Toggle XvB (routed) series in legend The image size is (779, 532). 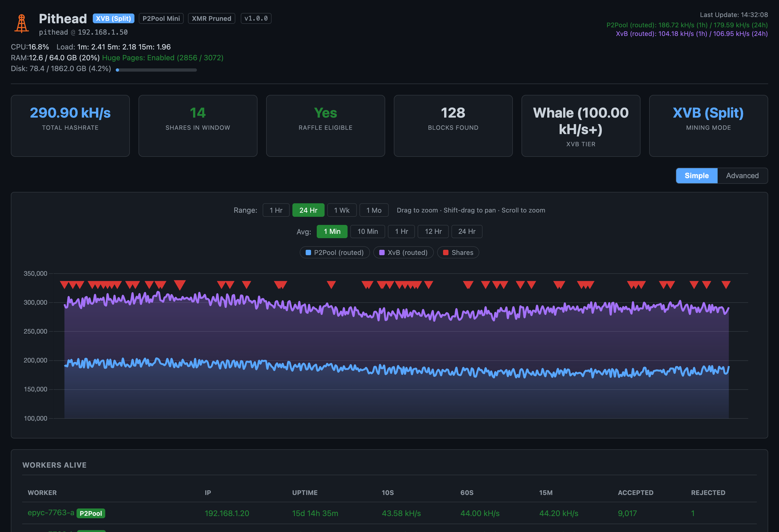tap(403, 253)
